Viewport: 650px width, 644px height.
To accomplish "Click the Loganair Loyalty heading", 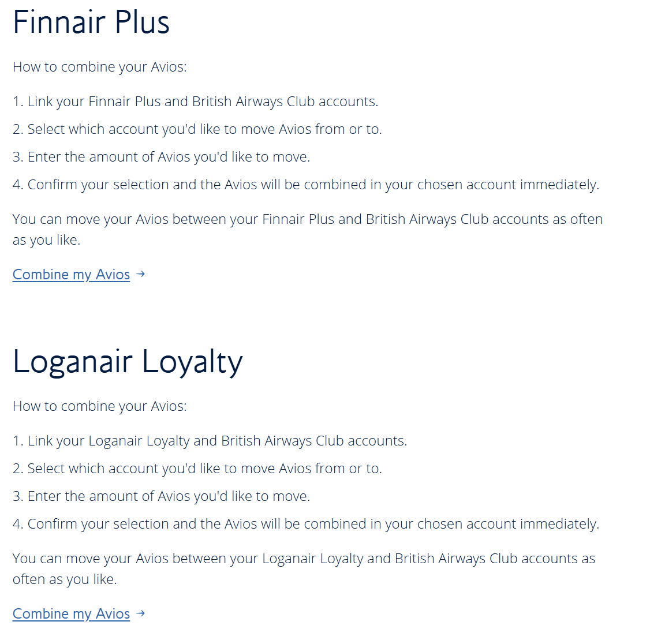I will (128, 362).
